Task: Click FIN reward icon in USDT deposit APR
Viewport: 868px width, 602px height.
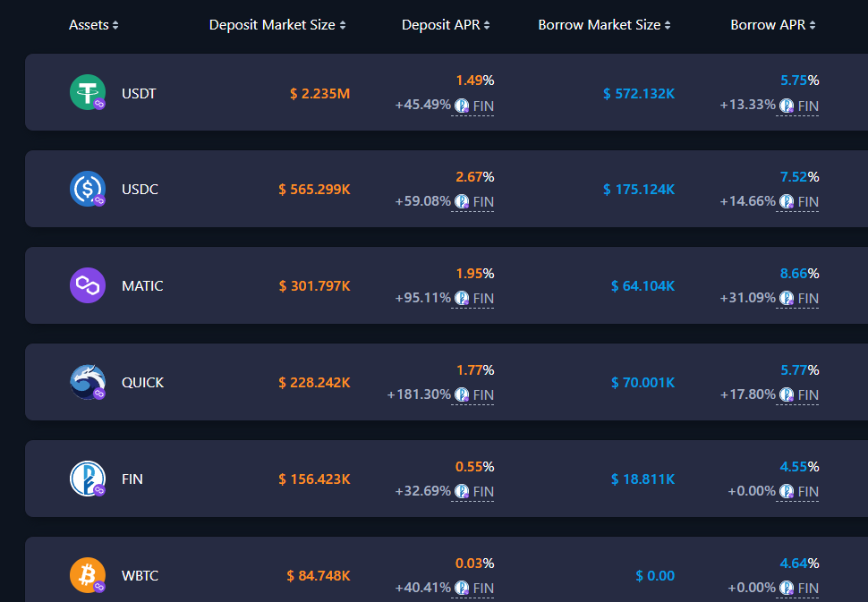Action: (462, 106)
